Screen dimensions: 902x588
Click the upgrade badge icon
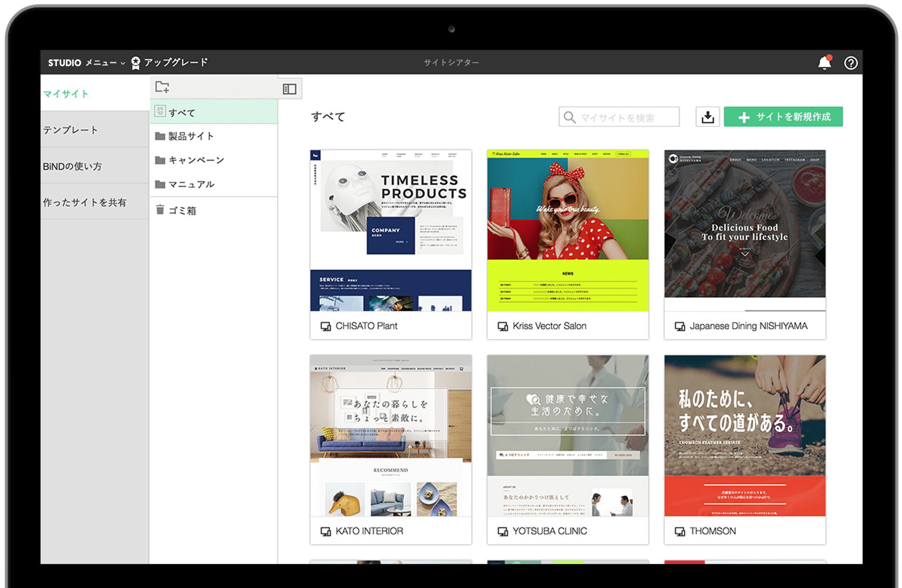pyautogui.click(x=136, y=63)
